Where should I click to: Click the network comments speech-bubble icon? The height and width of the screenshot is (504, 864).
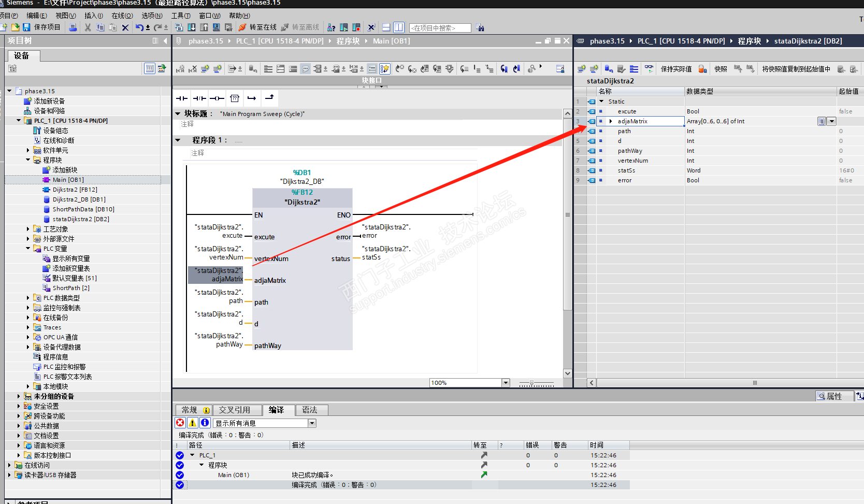pos(306,69)
